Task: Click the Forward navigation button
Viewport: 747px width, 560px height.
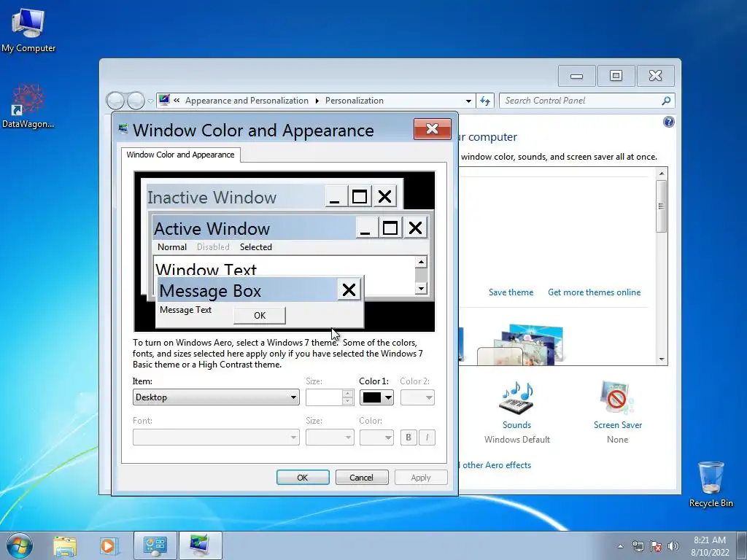Action: 136,101
